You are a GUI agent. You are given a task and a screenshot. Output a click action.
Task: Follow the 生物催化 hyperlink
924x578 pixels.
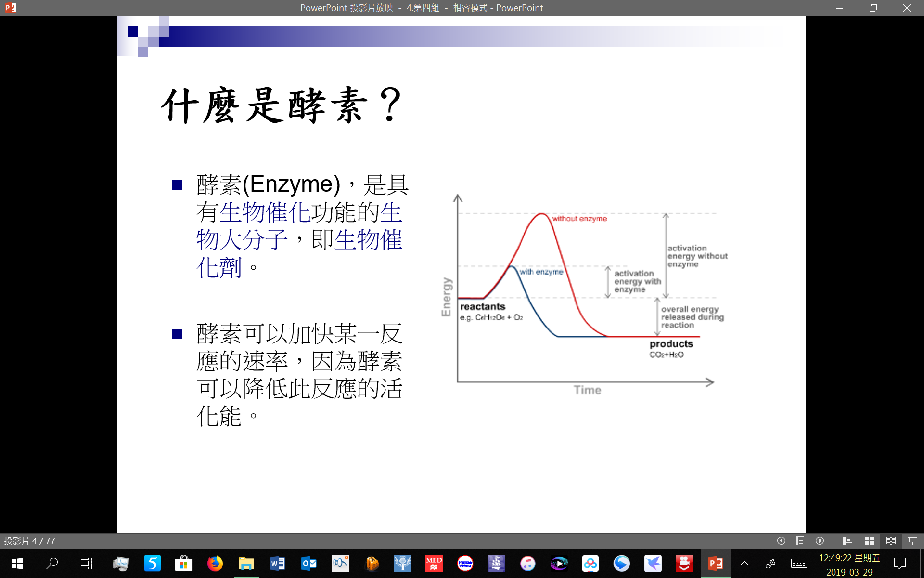265,212
